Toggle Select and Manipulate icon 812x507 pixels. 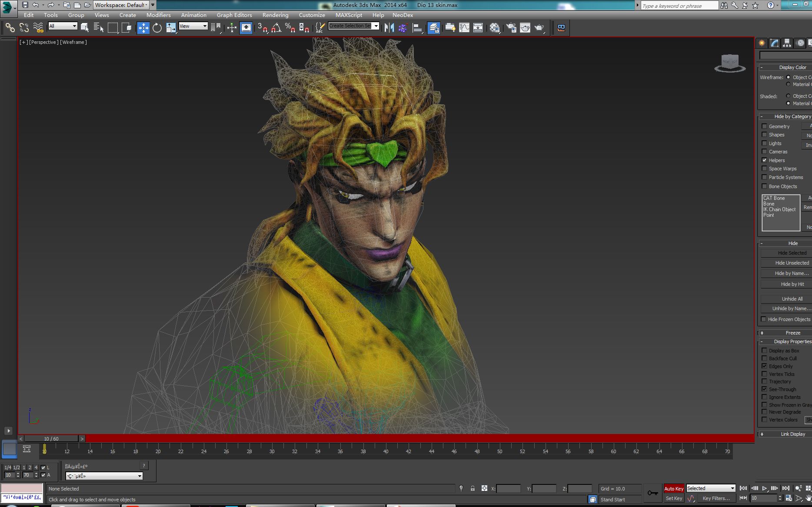click(232, 28)
